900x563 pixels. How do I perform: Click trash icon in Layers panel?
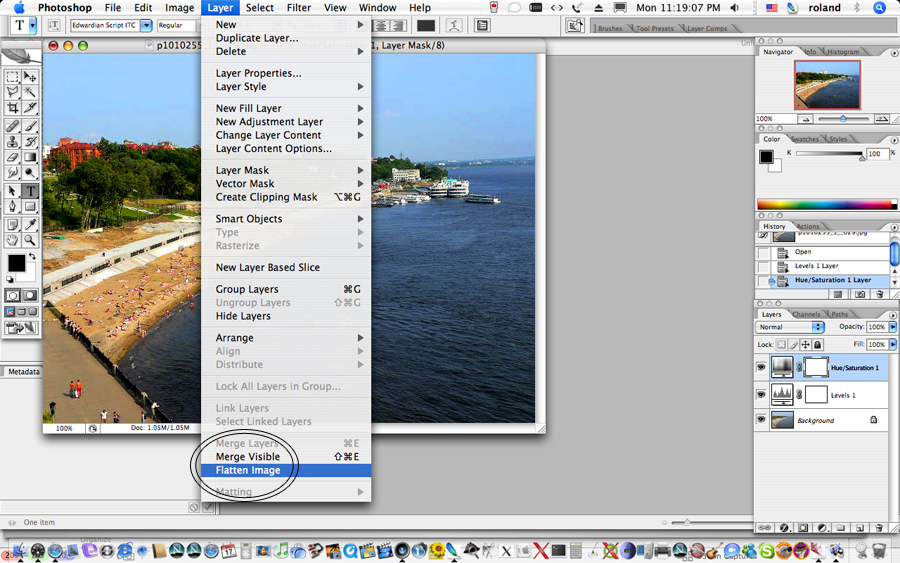tap(878, 527)
